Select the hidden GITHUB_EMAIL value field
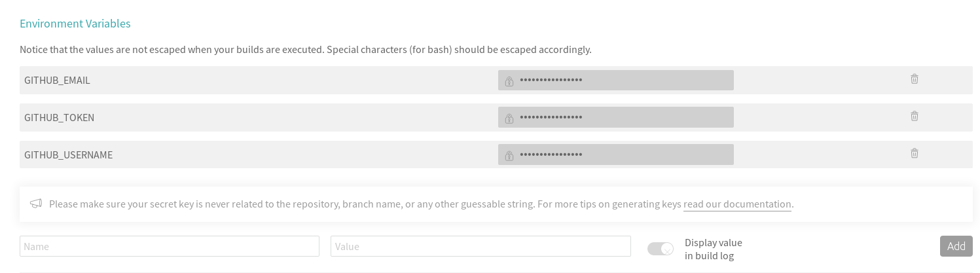 point(622,81)
